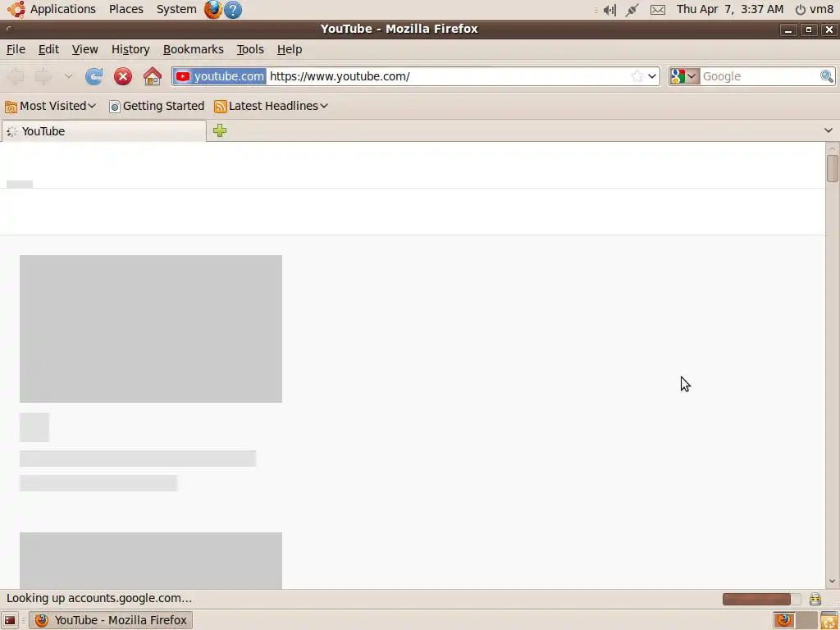Close the Firefox window
Viewport: 840px width, 630px height.
829,30
